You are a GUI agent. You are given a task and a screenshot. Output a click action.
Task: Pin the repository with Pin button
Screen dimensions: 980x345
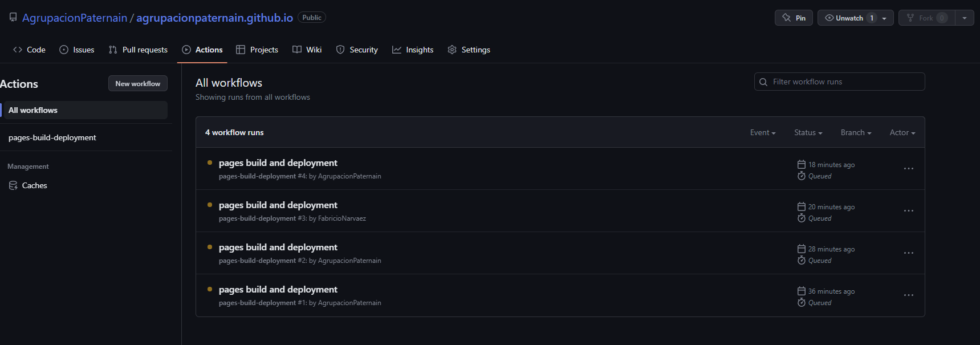click(x=794, y=18)
